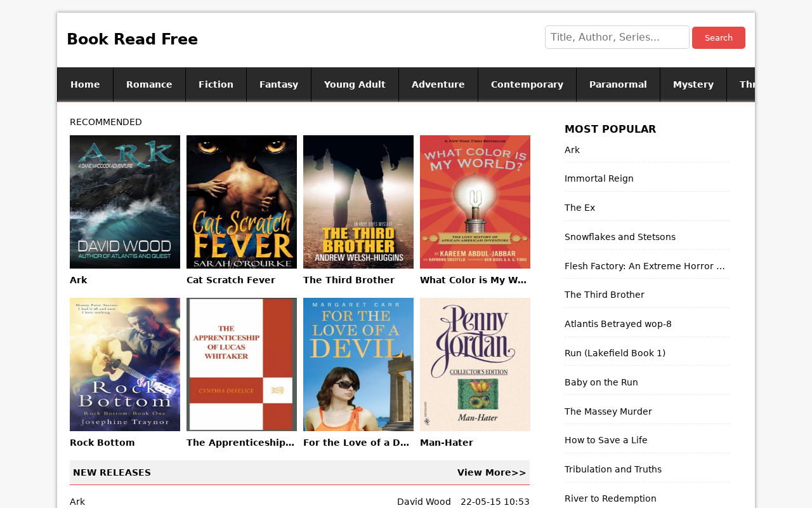Image resolution: width=812 pixels, height=508 pixels.
Task: Open the Mystery category
Action: (x=693, y=84)
